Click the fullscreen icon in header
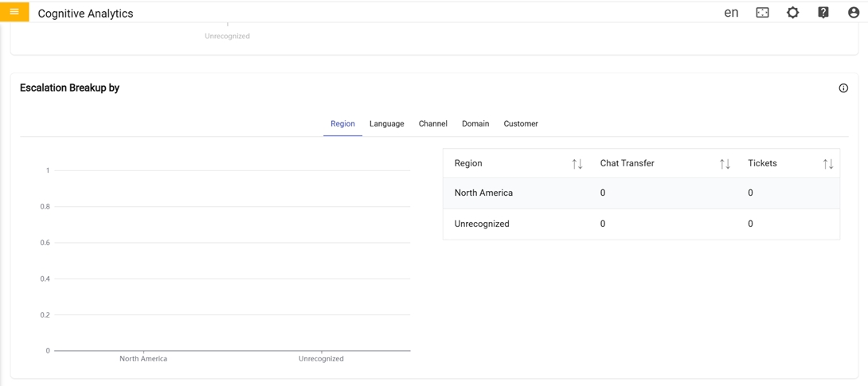This screenshot has width=868, height=386. (x=762, y=13)
